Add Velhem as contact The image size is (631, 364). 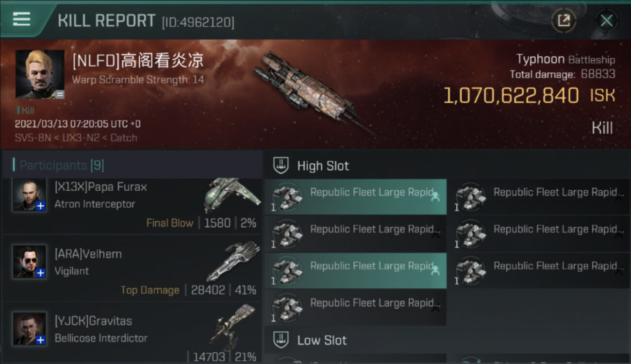pos(41,273)
